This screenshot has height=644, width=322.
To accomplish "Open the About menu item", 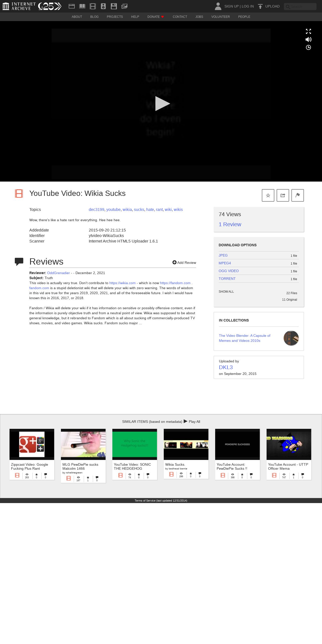I will pyautogui.click(x=77, y=17).
